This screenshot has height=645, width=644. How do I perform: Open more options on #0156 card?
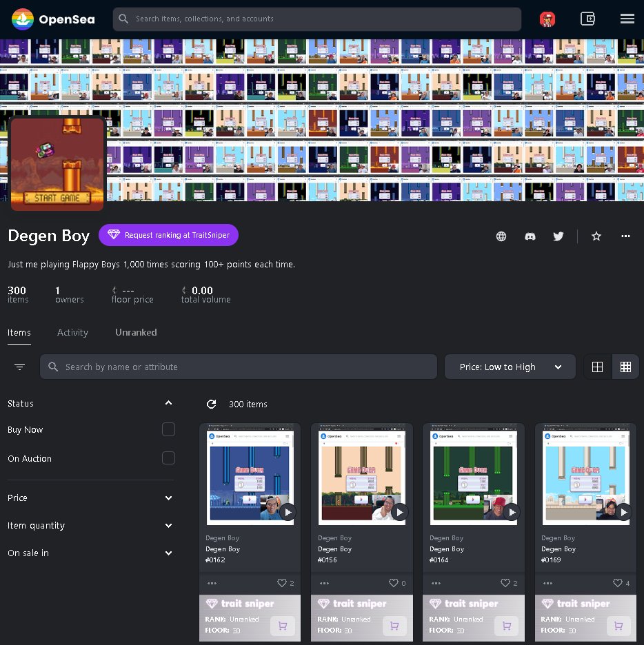[324, 583]
